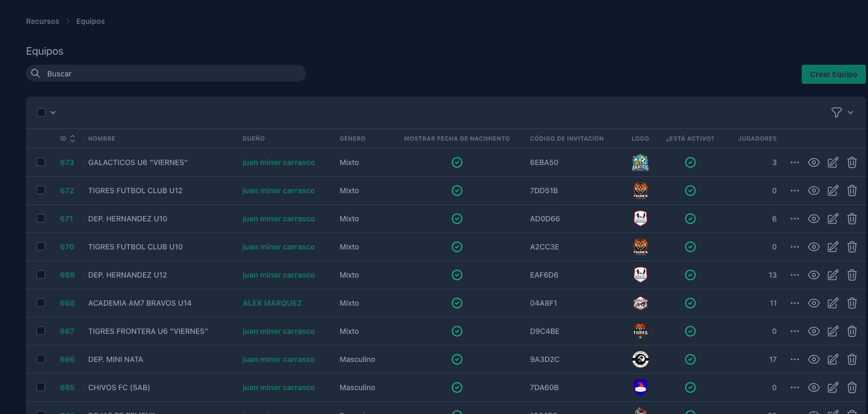This screenshot has height=414, width=868.
Task: Edit team TIGRES FUTBOL CLUB U10
Action: pos(832,247)
